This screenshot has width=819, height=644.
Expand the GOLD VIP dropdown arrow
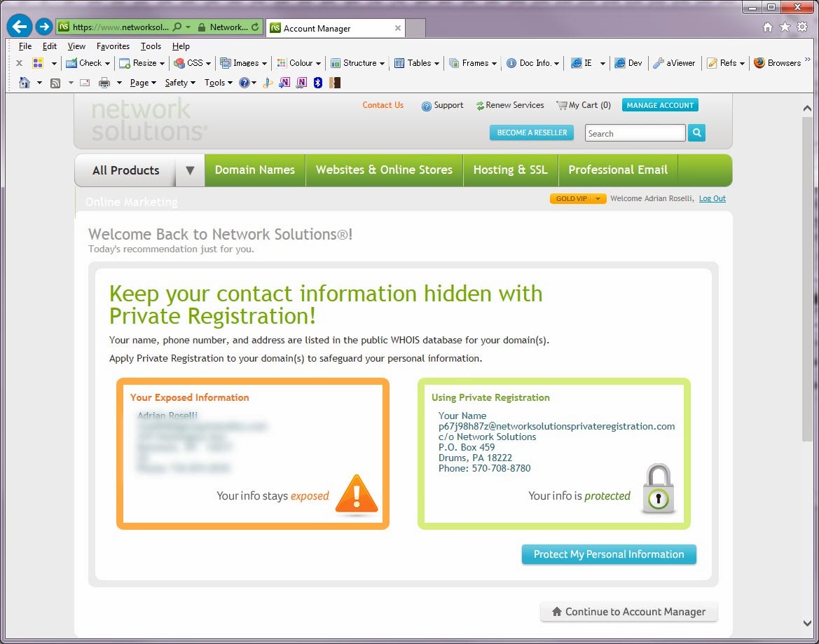tap(598, 198)
